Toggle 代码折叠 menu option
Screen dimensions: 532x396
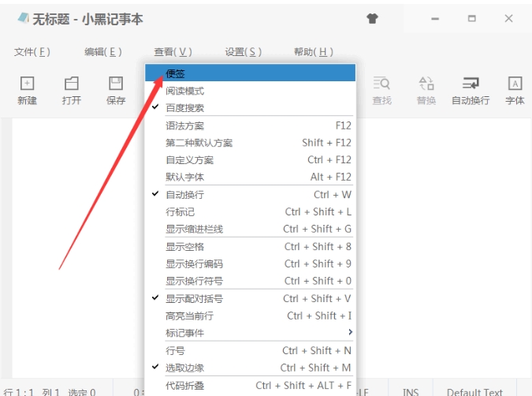[x=251, y=386]
